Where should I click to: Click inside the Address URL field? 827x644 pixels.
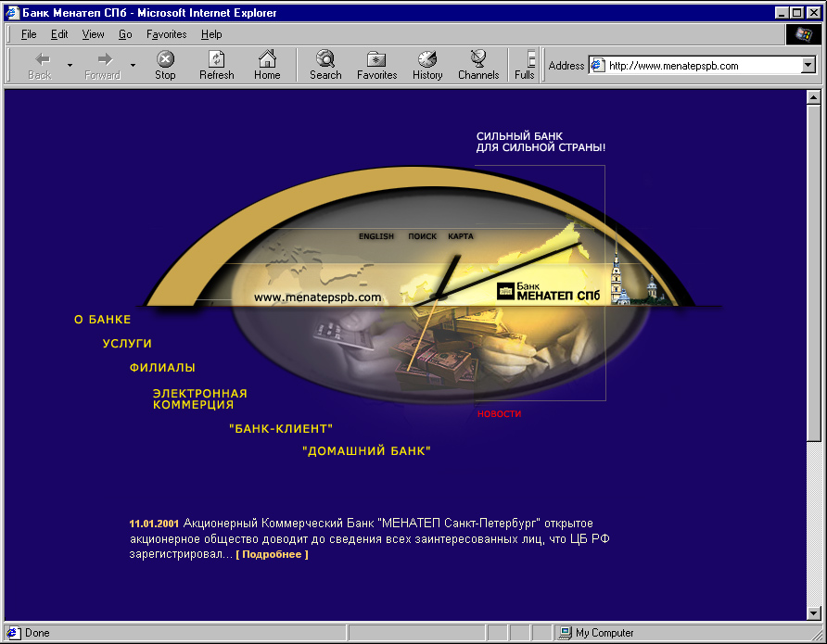703,66
